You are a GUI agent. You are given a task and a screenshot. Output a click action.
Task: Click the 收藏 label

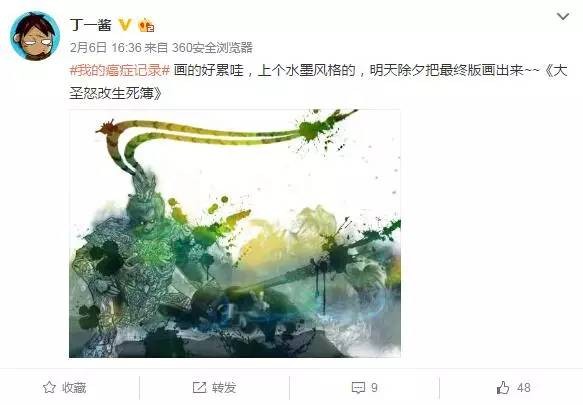(x=74, y=388)
